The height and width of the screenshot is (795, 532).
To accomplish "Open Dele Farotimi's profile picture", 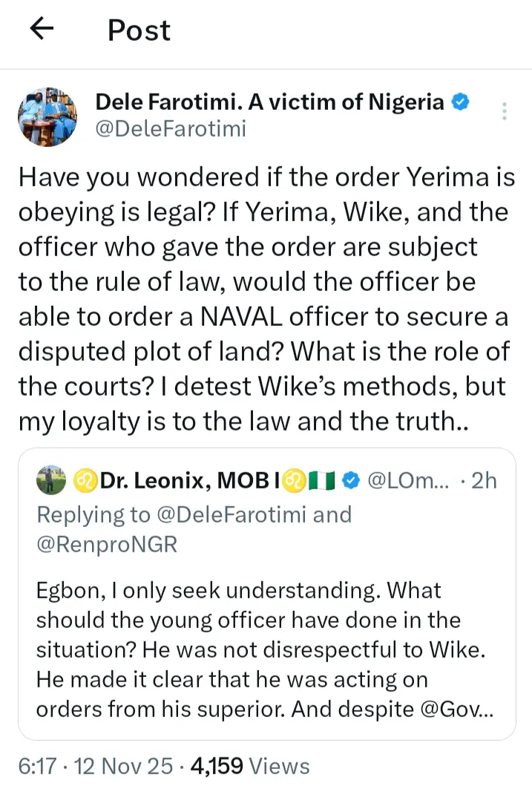I will 46,117.
